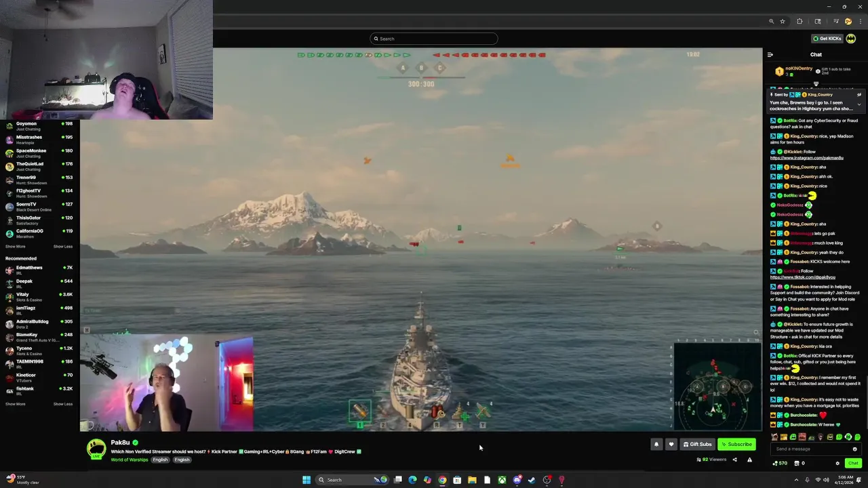Open Microsoft Edge on the taskbar
The height and width of the screenshot is (488, 868).
coord(412,480)
